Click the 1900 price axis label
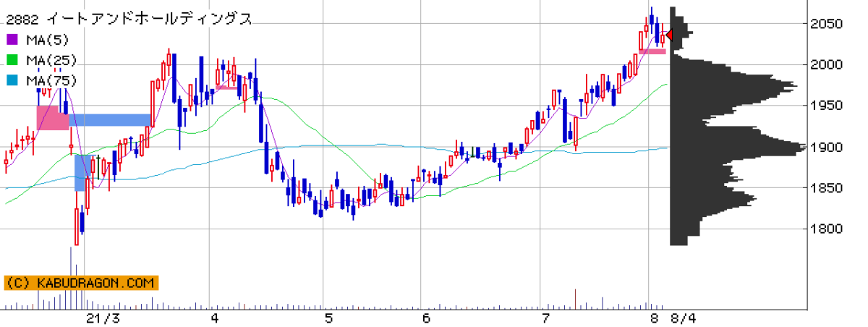Image resolution: width=868 pixels, height=327 pixels. [x=827, y=148]
